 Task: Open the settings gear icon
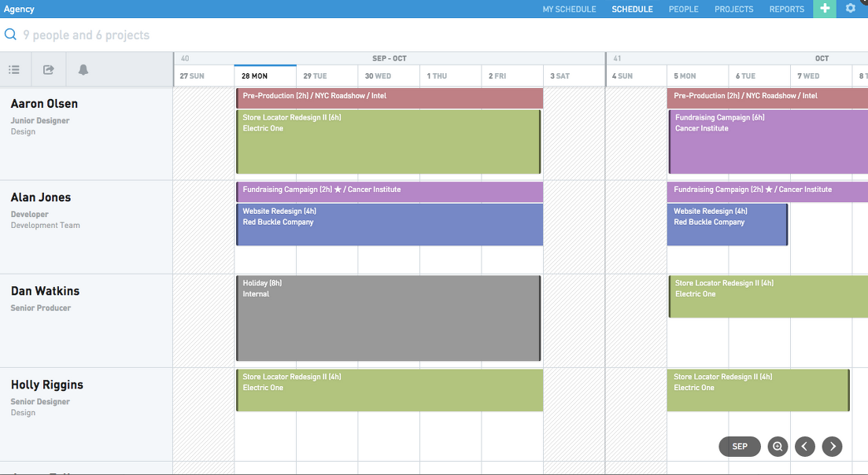(x=851, y=9)
